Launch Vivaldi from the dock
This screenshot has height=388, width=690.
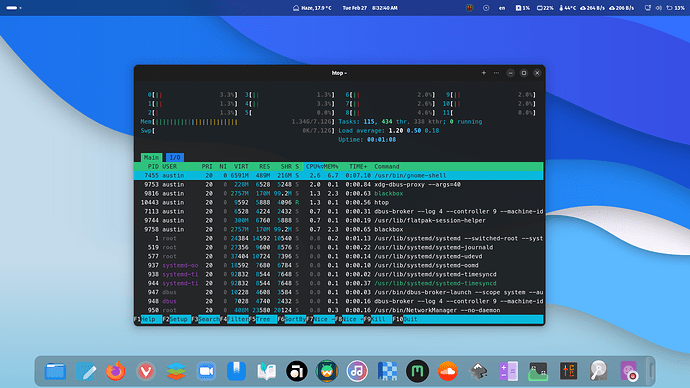146,371
